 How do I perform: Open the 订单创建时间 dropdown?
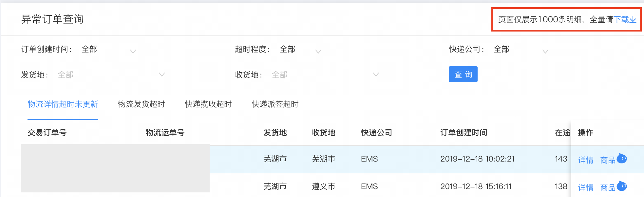tap(108, 50)
